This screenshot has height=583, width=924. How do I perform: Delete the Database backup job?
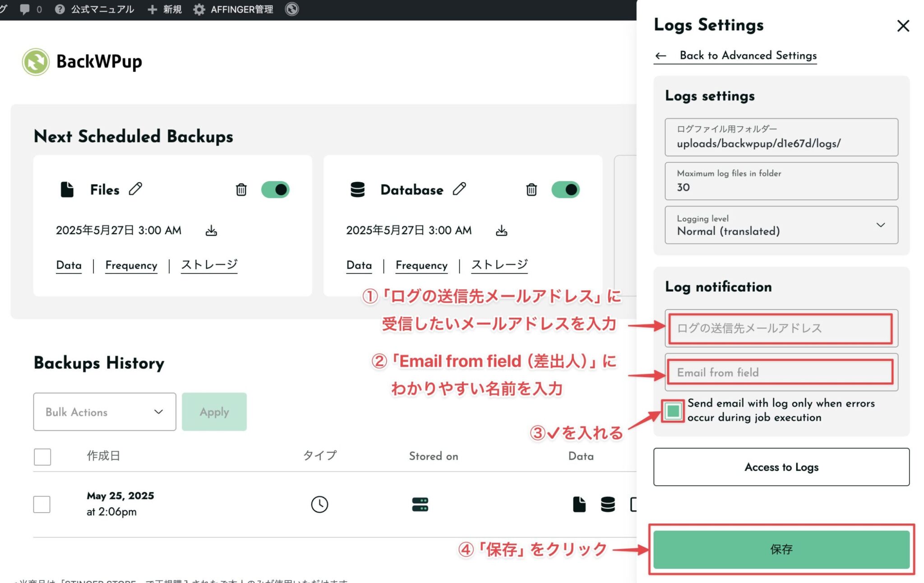click(x=532, y=190)
